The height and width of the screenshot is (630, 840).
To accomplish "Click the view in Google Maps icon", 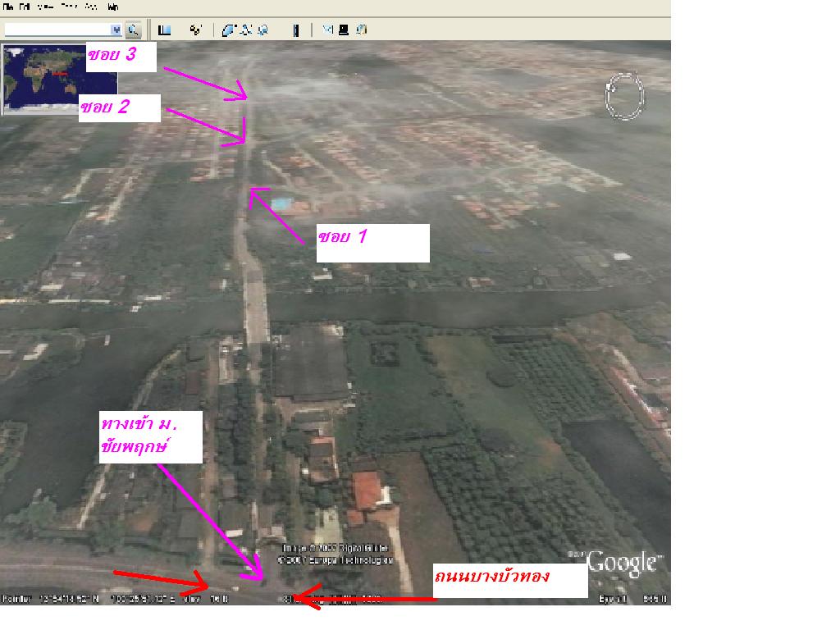I will pyautogui.click(x=361, y=30).
